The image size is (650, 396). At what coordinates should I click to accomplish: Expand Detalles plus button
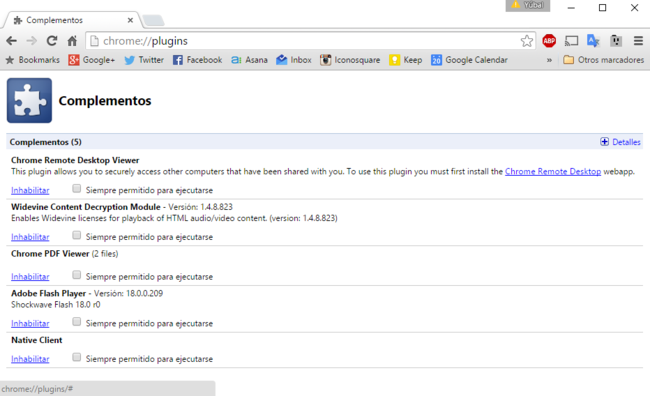point(604,142)
